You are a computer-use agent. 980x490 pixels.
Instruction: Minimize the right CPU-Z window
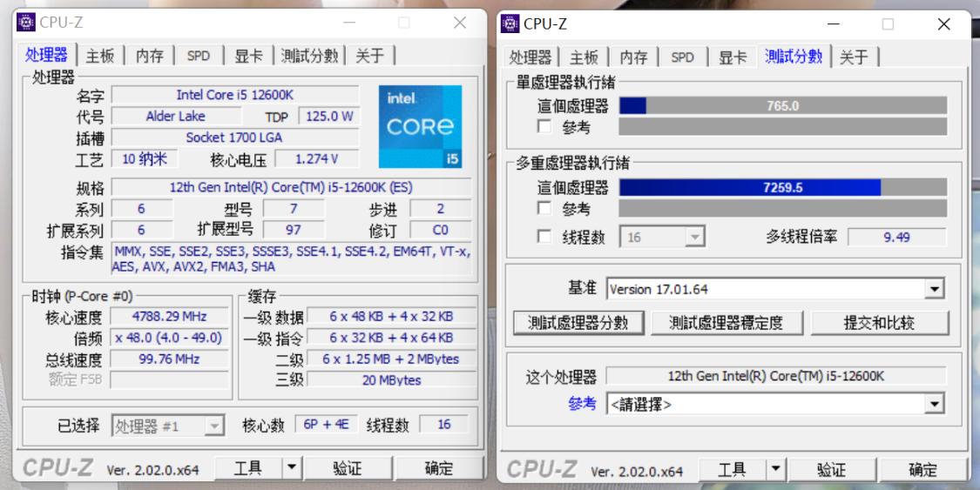pos(833,24)
